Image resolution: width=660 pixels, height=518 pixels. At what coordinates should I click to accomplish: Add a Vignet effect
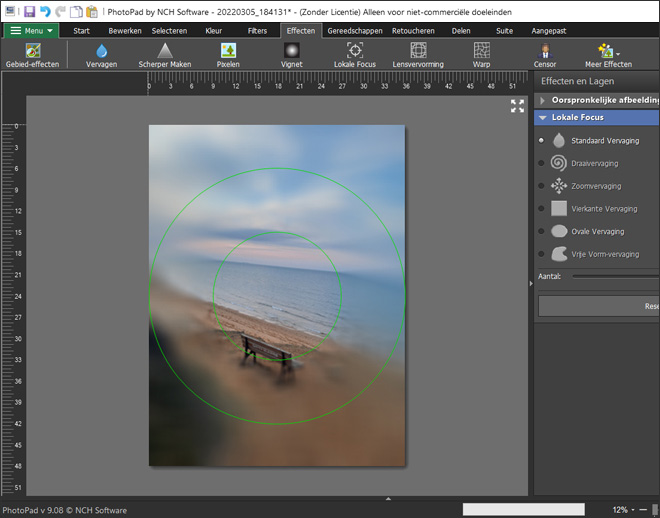click(x=292, y=55)
